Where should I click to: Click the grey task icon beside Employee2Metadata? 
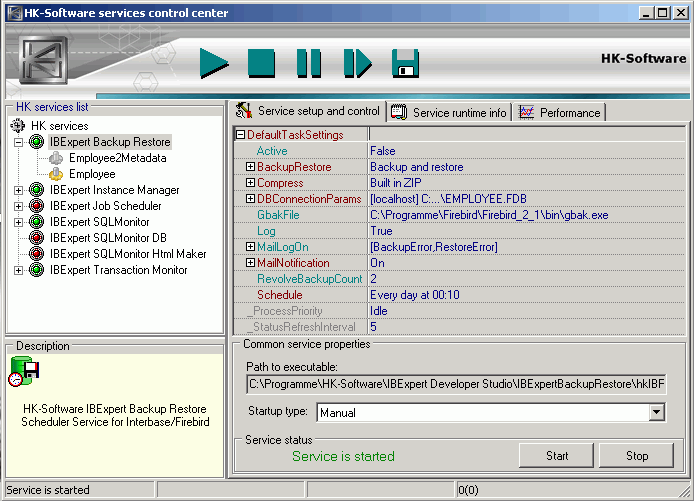(x=56, y=158)
